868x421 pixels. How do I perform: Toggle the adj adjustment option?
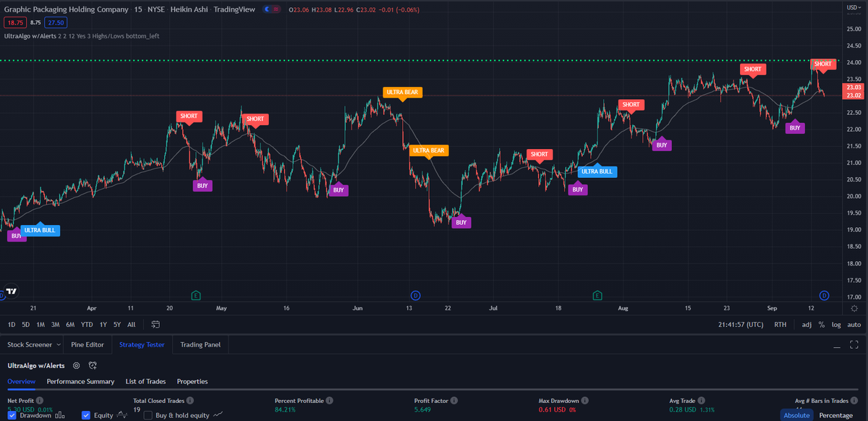click(x=807, y=325)
